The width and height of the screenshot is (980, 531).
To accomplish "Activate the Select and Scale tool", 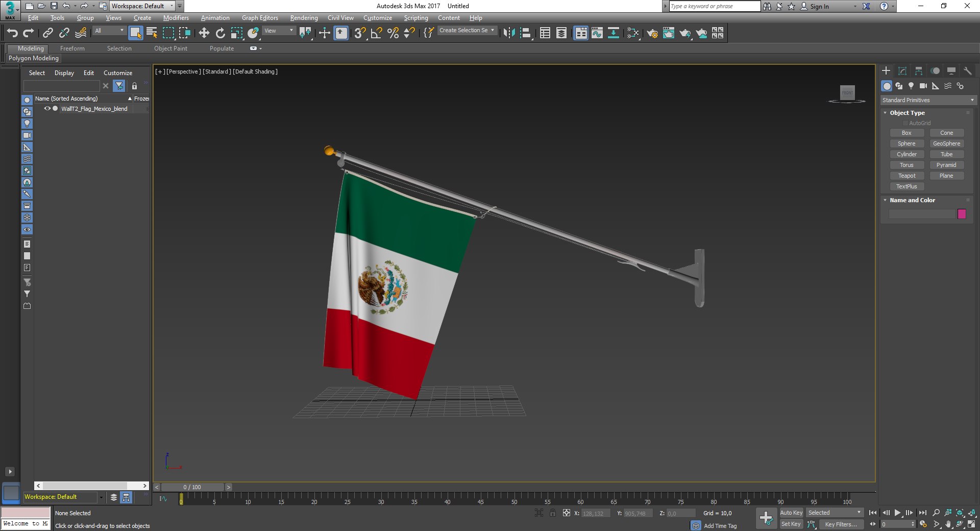I will click(x=236, y=33).
